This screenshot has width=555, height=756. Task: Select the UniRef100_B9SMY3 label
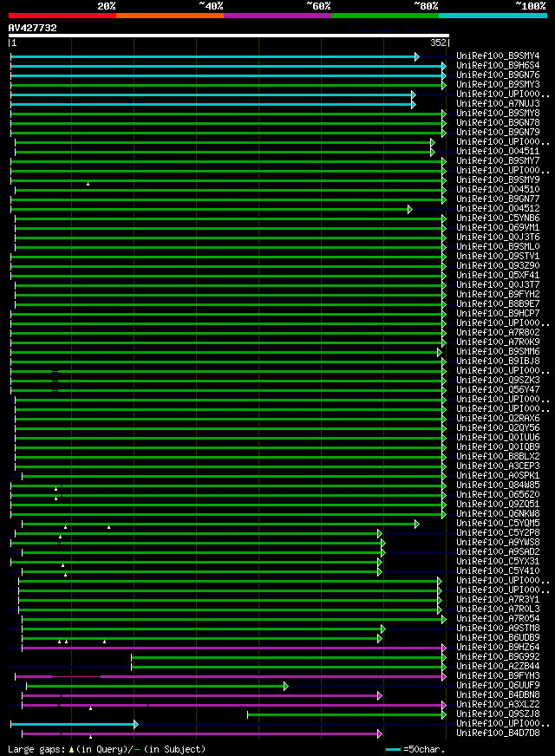(498, 84)
